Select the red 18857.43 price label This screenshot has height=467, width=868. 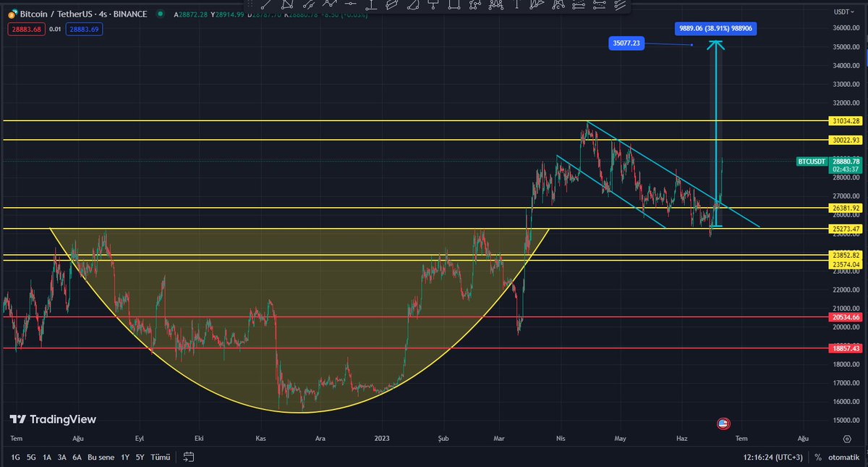pos(846,348)
